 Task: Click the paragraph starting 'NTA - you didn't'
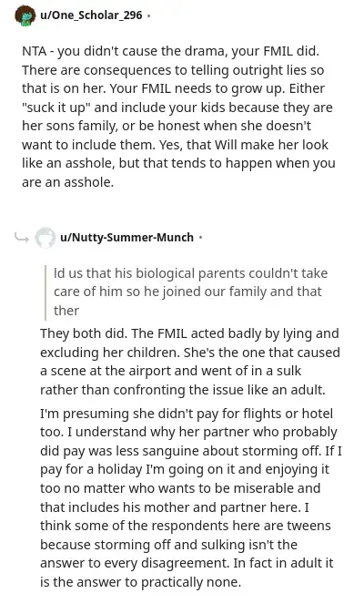point(178,117)
